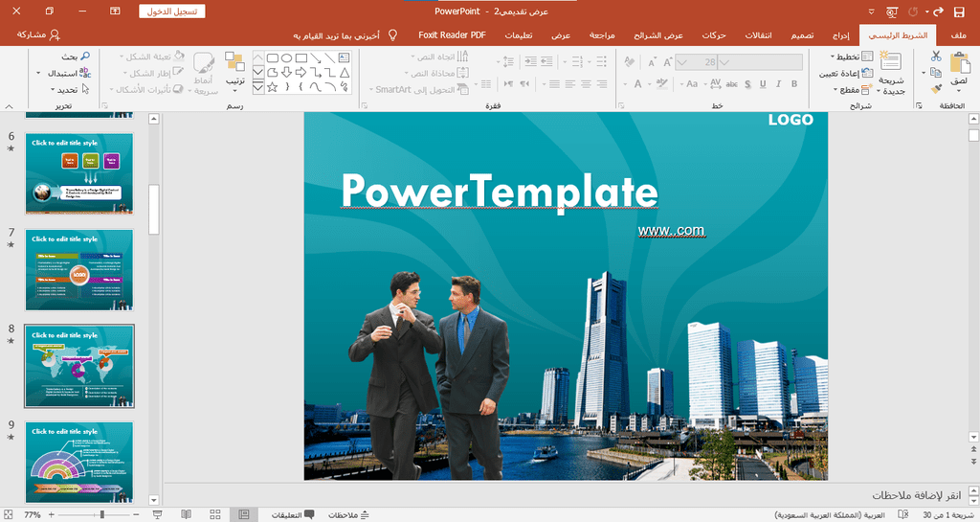
Task: Click the Decrease Font Size icon
Action: coord(652,62)
